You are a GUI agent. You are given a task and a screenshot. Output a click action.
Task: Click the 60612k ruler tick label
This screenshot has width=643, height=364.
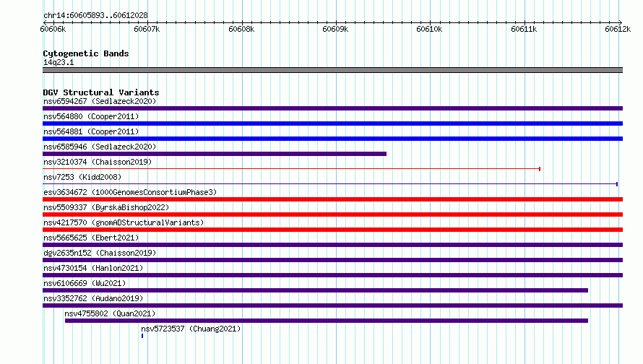point(618,29)
